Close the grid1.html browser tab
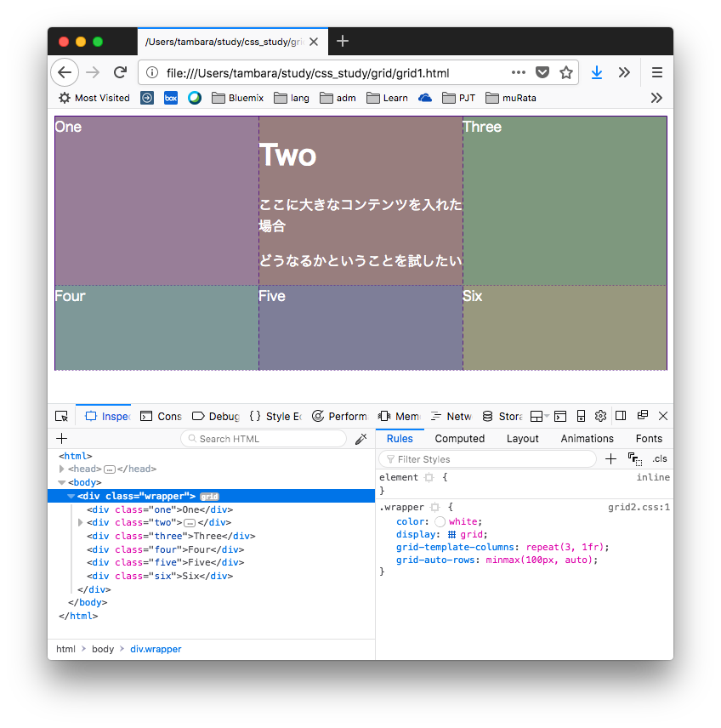Screen dimensions: 721x728 314,42
